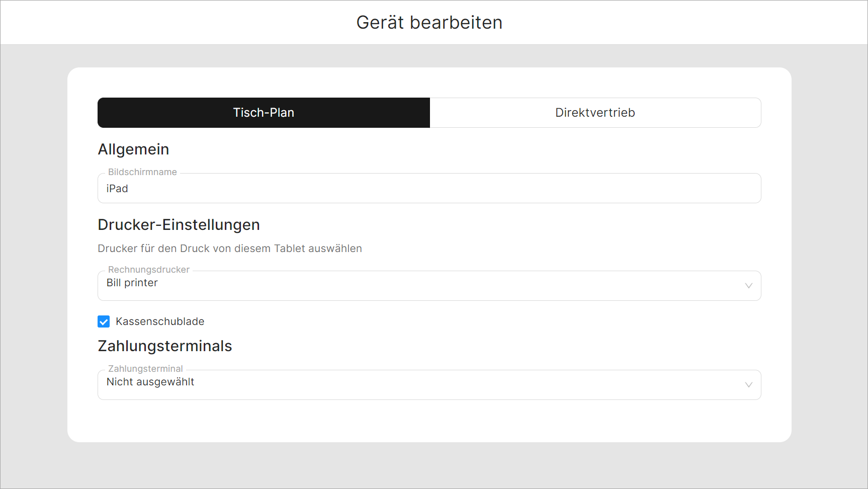Click the Nicht ausgewählt value

click(x=150, y=382)
